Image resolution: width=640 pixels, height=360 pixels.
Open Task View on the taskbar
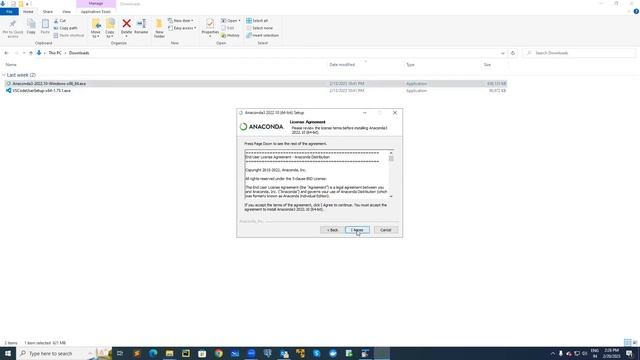click(x=120, y=353)
